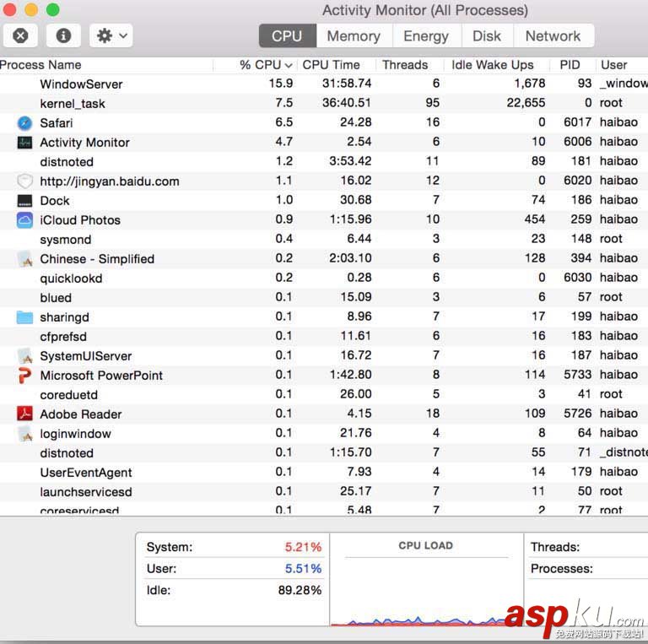
Task: Click the Threads: label in summary
Action: pos(555,547)
